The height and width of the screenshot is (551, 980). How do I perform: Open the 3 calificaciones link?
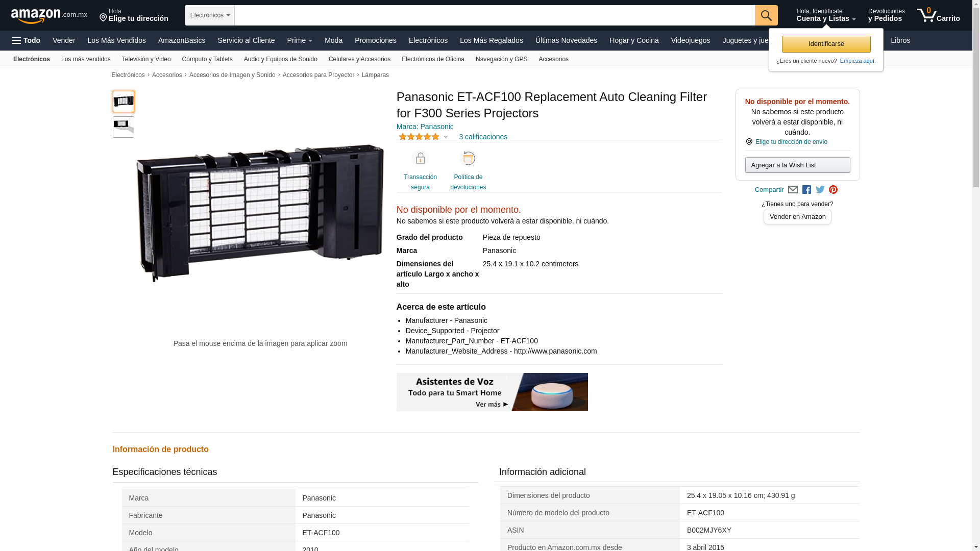[x=483, y=137]
